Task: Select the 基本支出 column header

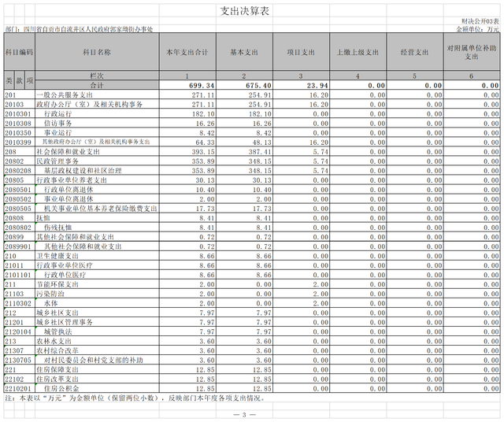Action: click(x=244, y=52)
